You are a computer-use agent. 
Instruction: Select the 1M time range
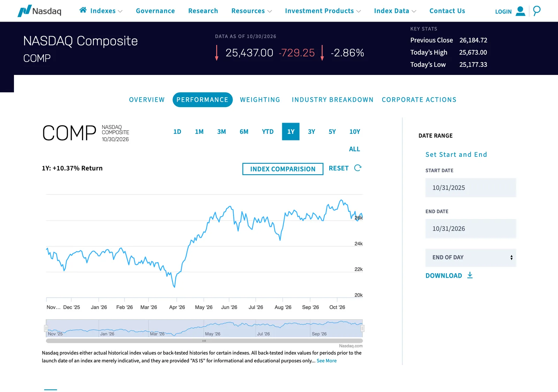coord(199,132)
